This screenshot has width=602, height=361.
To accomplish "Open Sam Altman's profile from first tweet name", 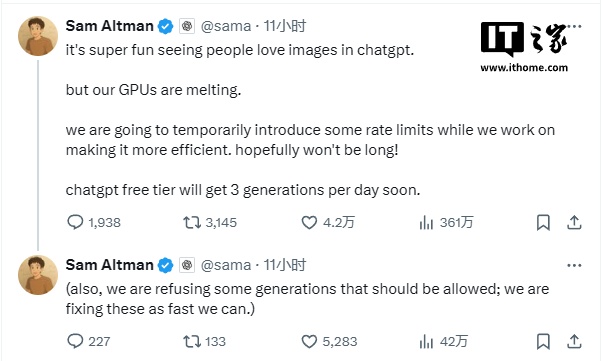I will coord(109,26).
